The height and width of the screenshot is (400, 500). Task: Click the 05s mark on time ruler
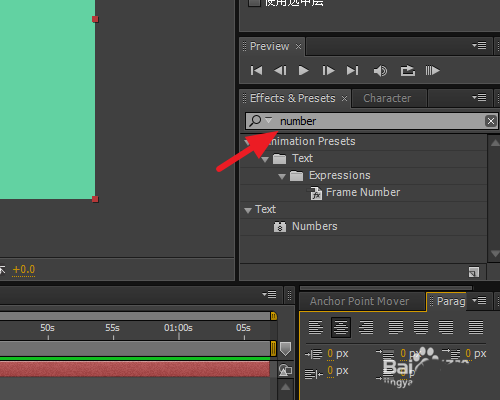point(243,328)
